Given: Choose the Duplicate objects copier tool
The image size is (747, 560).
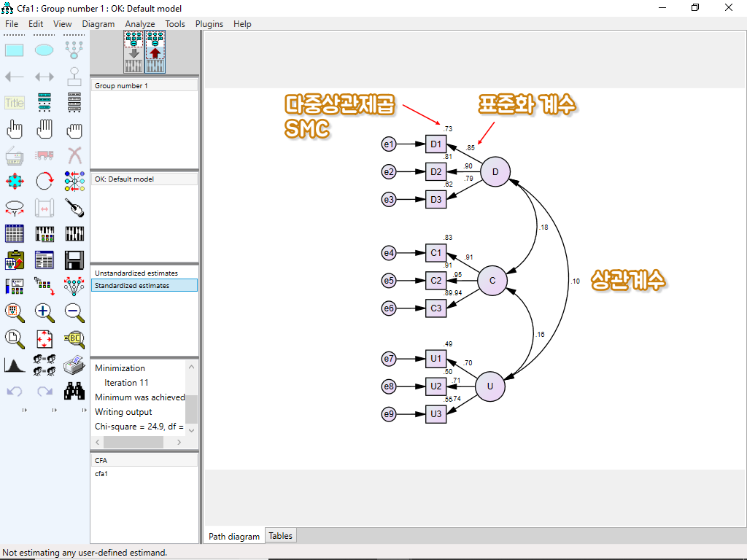Looking at the screenshot, I should coord(15,155).
